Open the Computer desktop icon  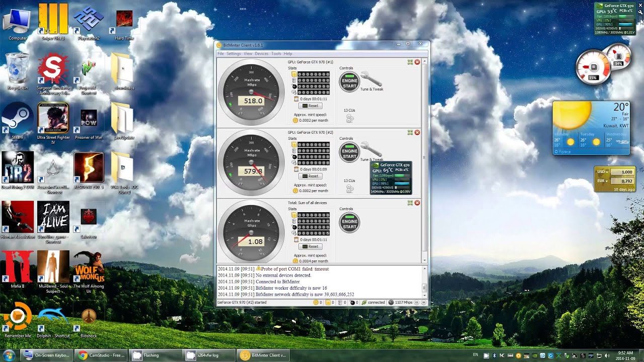(18, 23)
